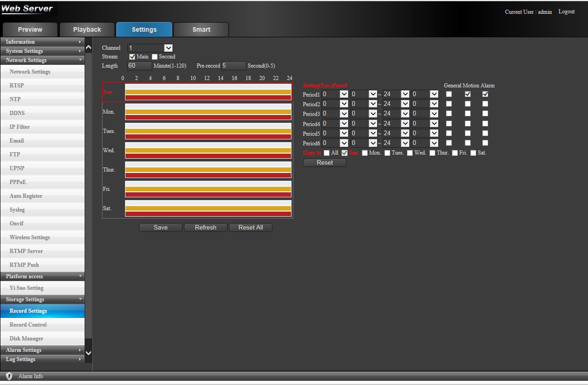The width and height of the screenshot is (588, 385).
Task: Switch to the Playback tab
Action: [x=87, y=29]
